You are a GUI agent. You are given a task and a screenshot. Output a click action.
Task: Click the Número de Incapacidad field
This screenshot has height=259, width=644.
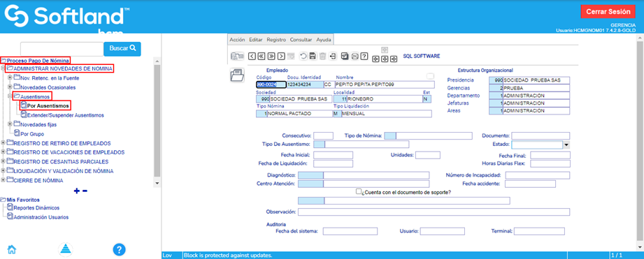(x=538, y=175)
